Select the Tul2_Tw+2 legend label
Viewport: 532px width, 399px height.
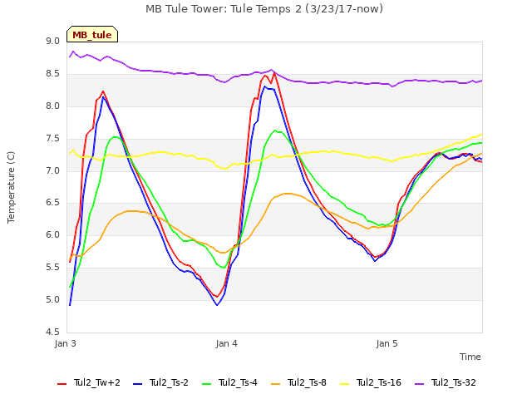(x=97, y=382)
